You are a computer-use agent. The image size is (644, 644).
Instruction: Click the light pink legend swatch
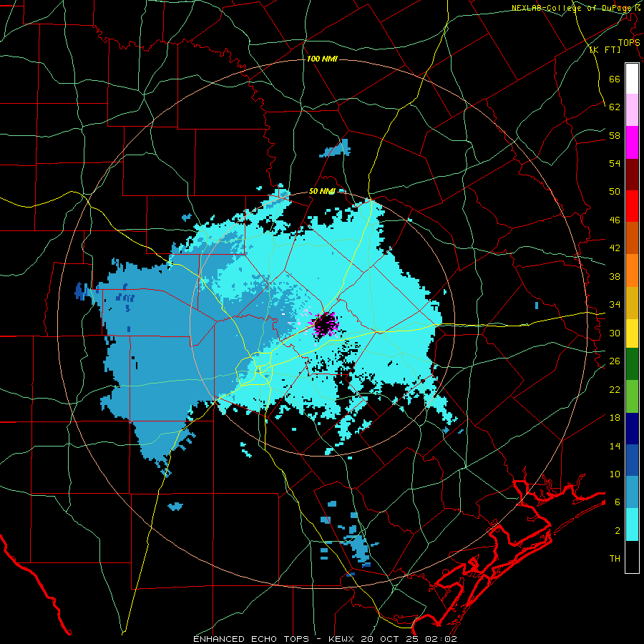click(x=632, y=110)
